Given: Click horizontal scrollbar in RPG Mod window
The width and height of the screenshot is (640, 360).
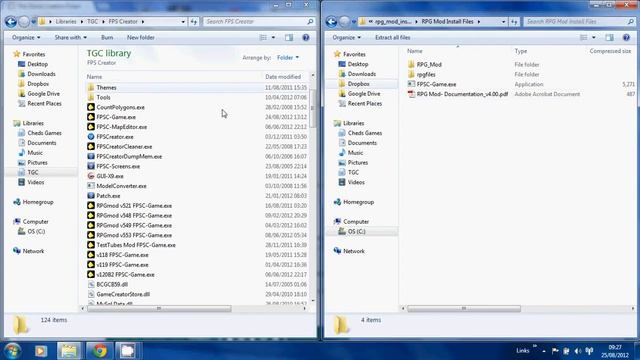Looking at the screenshot, I should (464, 309).
